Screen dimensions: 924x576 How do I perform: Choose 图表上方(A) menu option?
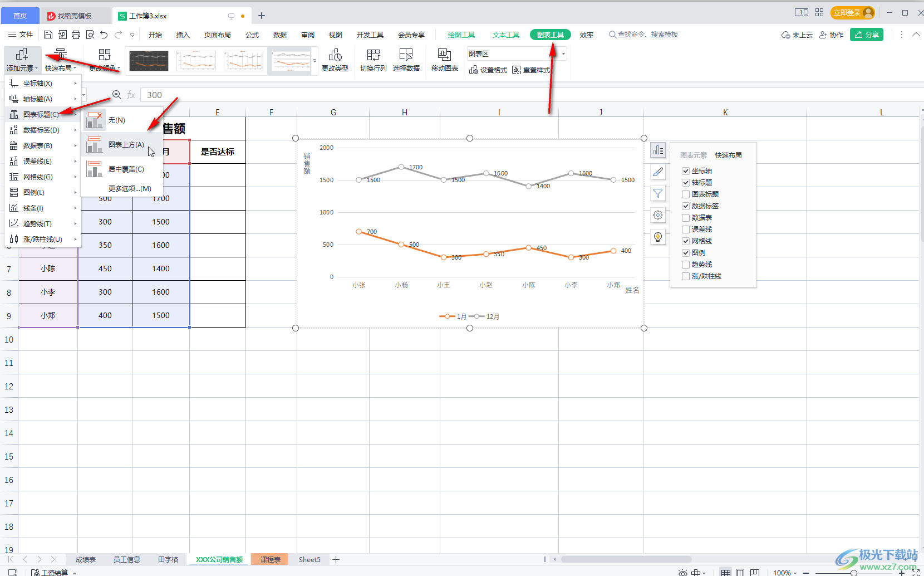click(122, 144)
